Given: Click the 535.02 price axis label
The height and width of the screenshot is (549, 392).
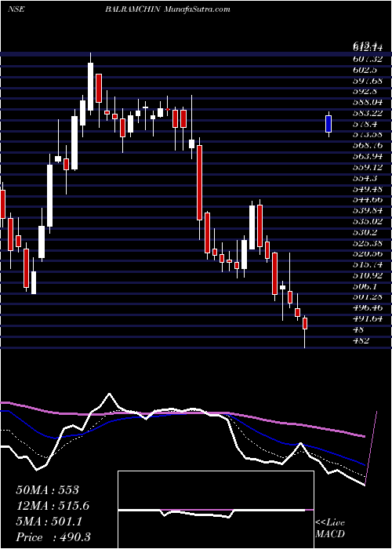Looking at the screenshot, I should pyautogui.click(x=368, y=221).
